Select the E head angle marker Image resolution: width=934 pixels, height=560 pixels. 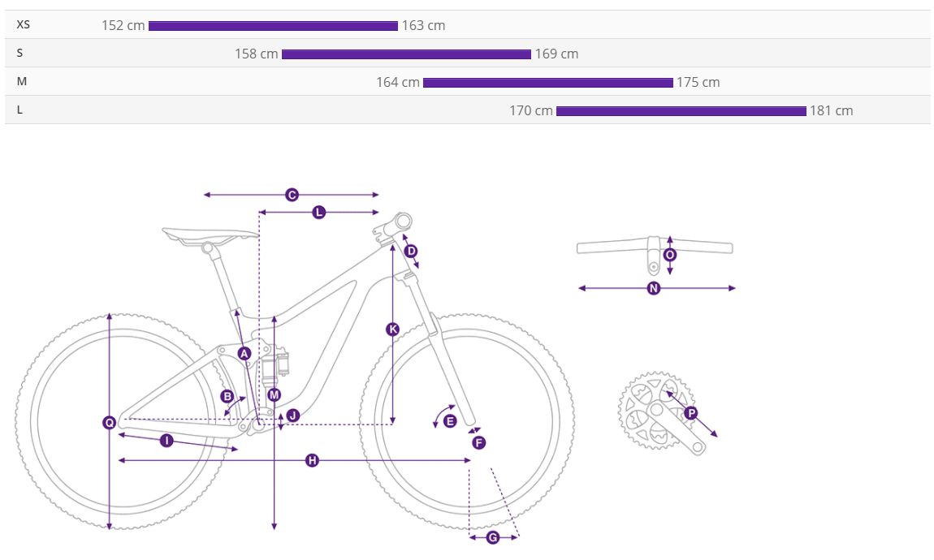[x=450, y=421]
